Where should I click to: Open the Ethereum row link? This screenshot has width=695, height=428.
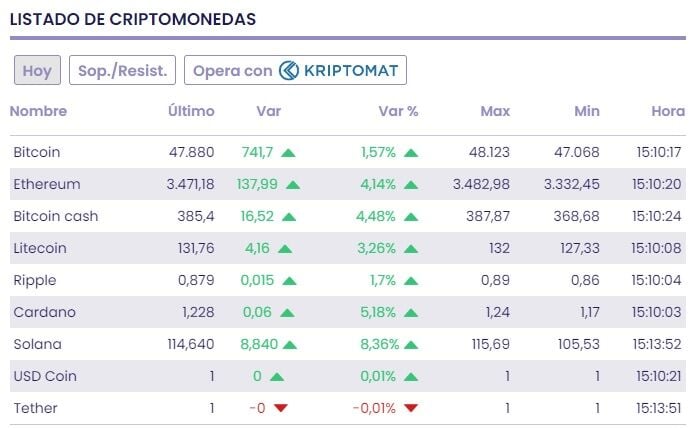47,184
